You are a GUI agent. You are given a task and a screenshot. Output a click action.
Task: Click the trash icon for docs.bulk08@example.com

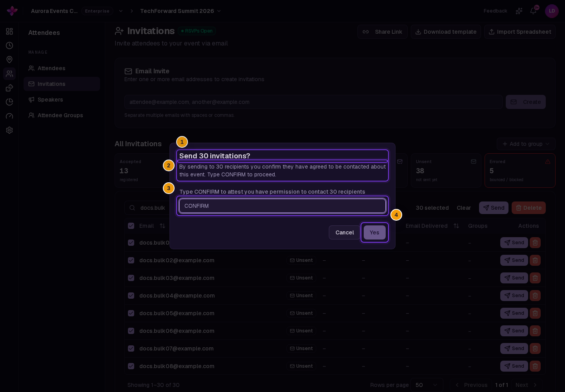(535, 366)
